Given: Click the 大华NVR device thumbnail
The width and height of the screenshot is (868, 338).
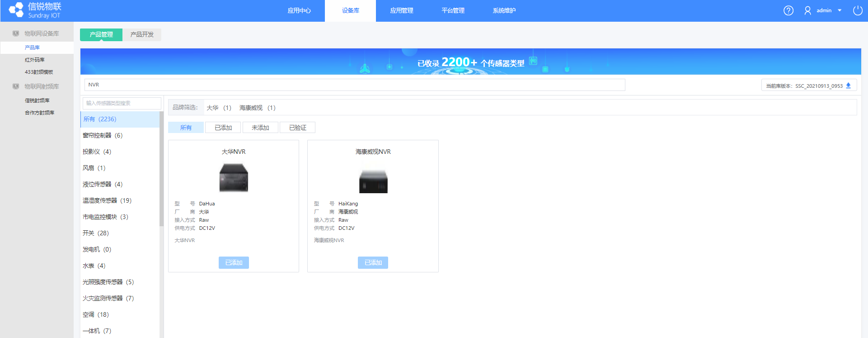Looking at the screenshot, I should (234, 178).
